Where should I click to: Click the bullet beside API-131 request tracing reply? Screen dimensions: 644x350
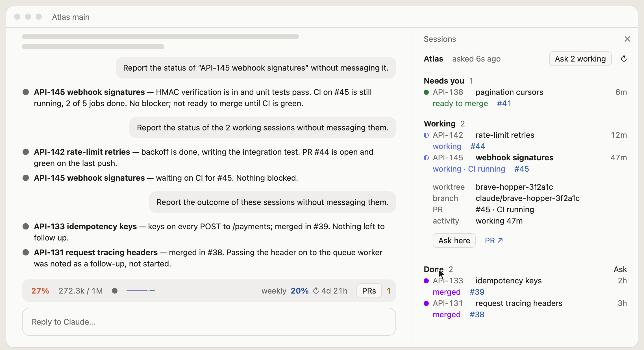[x=26, y=252]
